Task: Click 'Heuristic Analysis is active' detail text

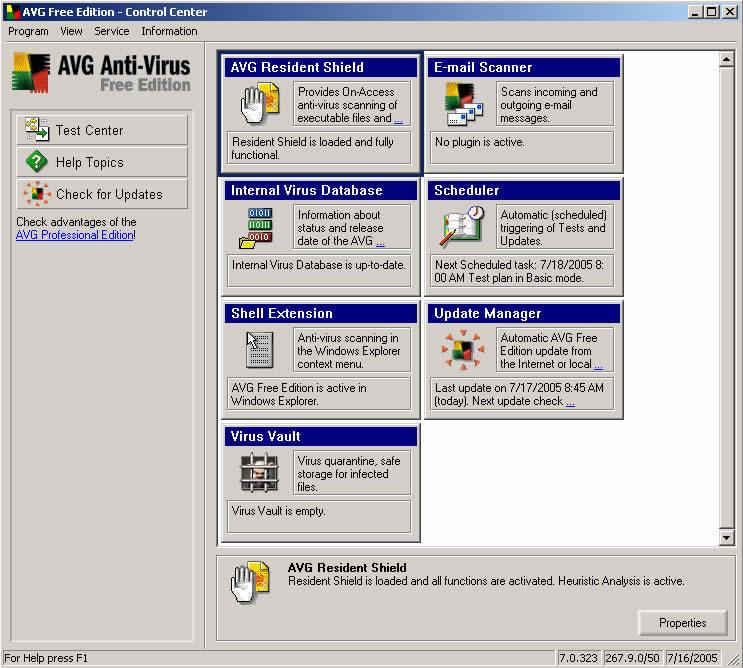Action: [621, 581]
